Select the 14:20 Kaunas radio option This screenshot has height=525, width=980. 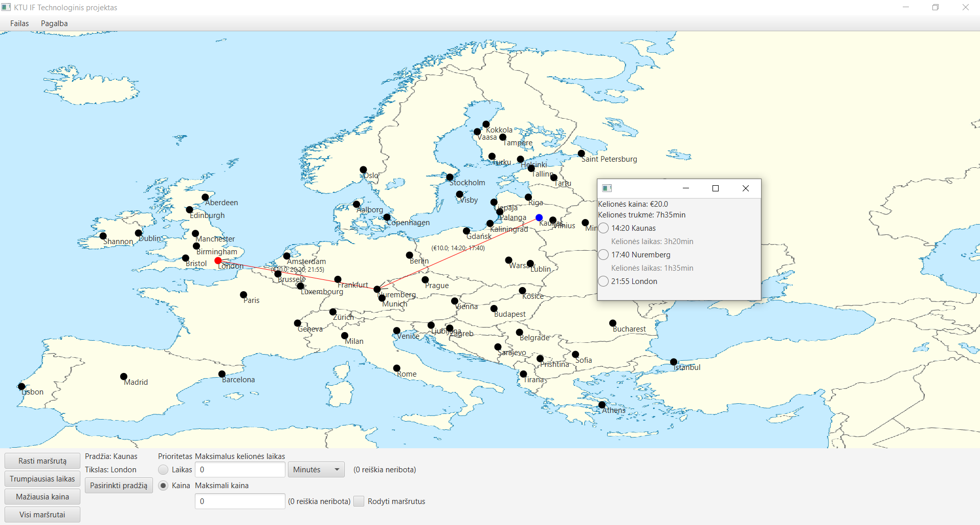(604, 228)
